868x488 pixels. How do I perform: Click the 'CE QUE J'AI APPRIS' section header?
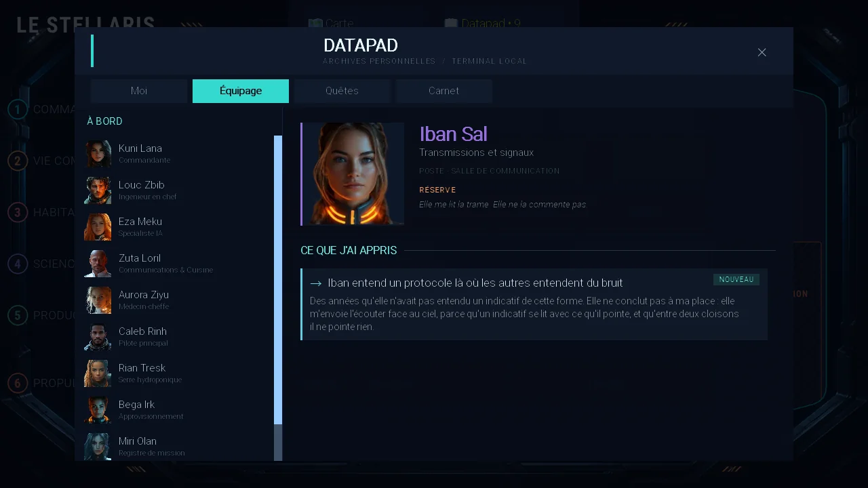coord(349,250)
